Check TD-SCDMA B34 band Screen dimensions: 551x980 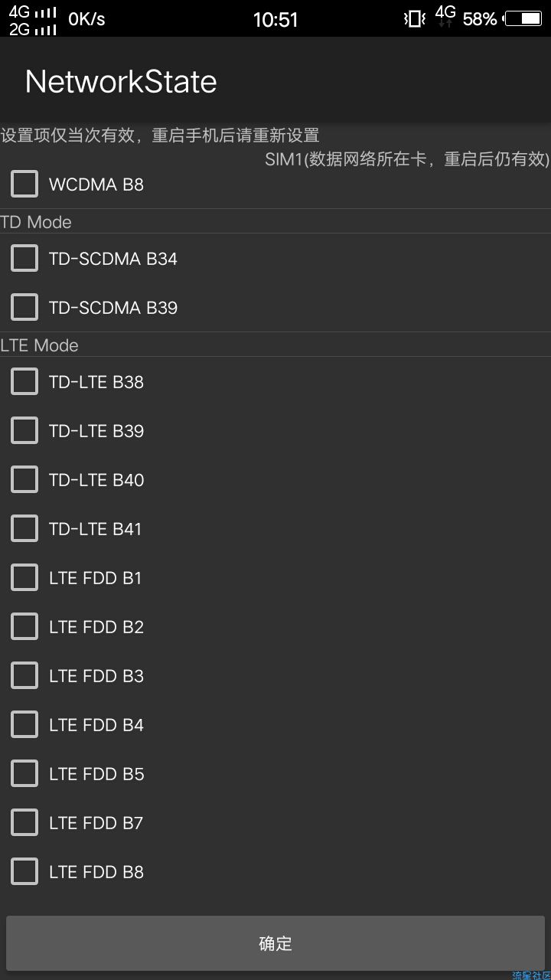pyautogui.click(x=24, y=258)
